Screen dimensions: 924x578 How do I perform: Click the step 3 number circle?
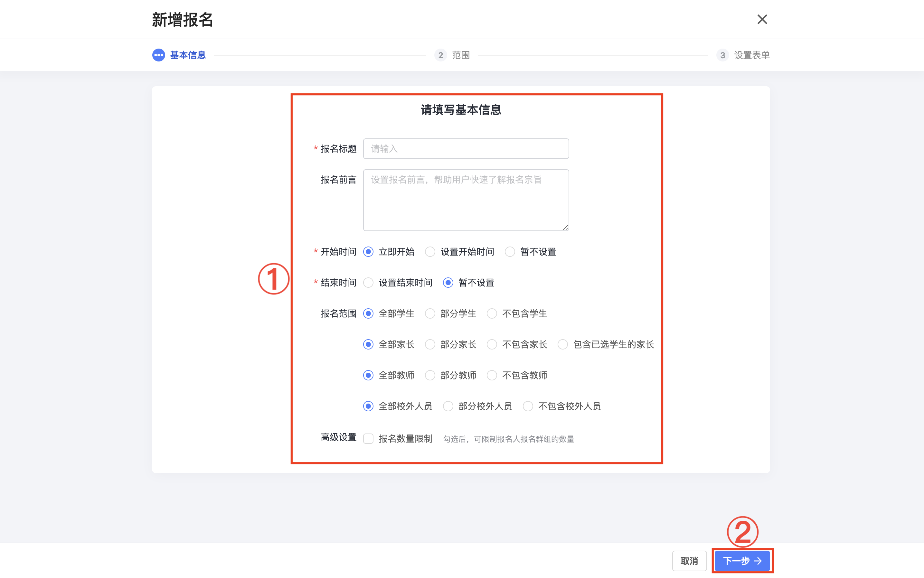pos(722,55)
